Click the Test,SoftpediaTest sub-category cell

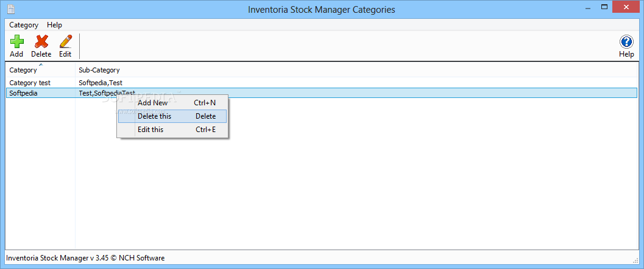107,93
